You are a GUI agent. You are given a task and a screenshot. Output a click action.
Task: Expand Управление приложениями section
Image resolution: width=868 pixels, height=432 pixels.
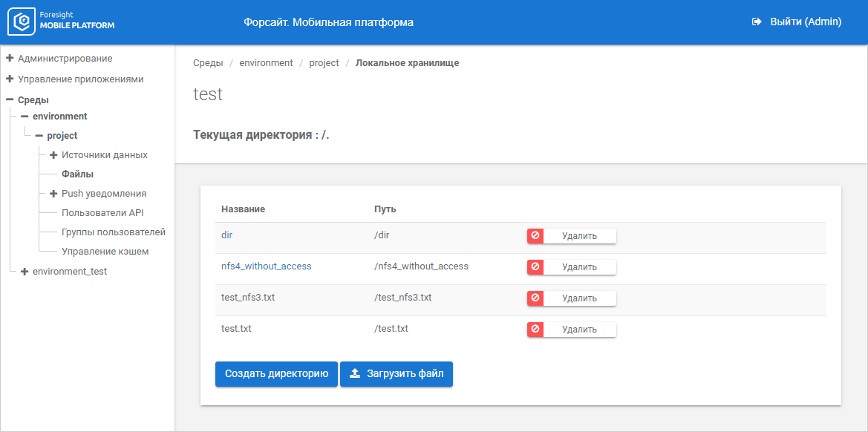click(x=10, y=79)
